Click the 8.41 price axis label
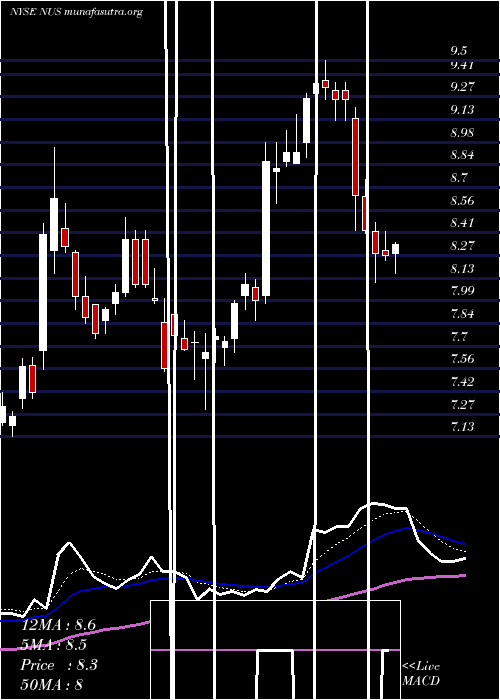The width and height of the screenshot is (500, 700). (x=462, y=223)
